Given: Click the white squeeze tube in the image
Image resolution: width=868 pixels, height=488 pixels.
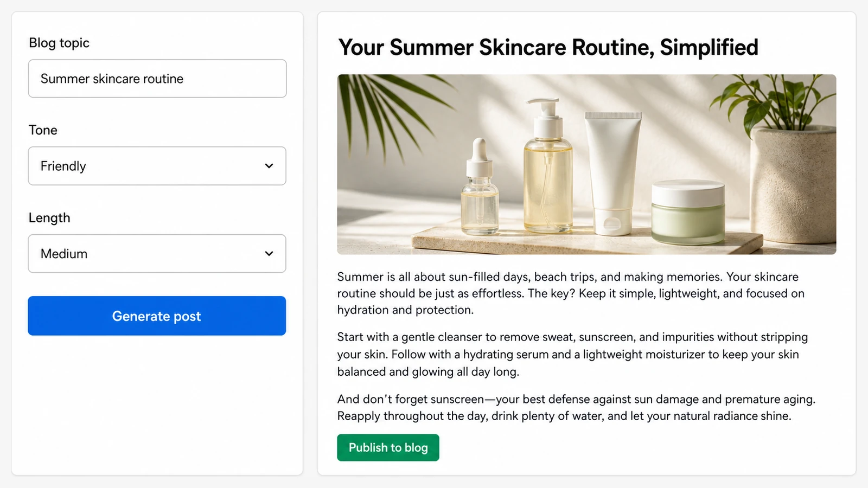Looking at the screenshot, I should coord(613,174).
